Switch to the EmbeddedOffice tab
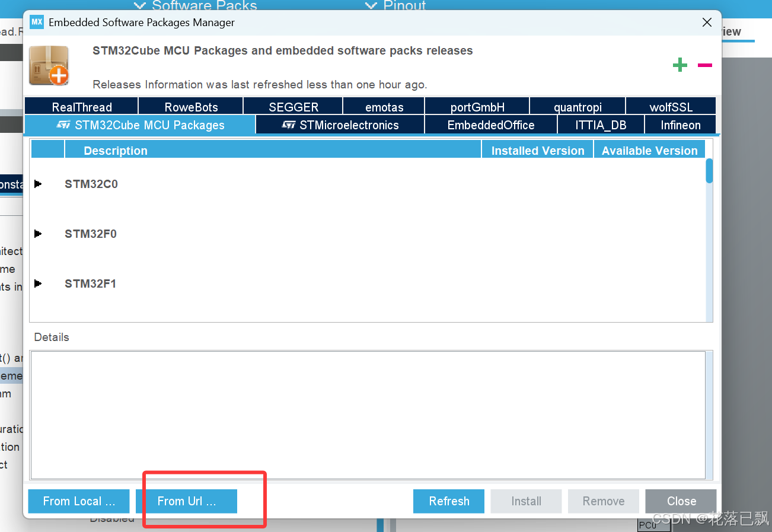This screenshot has height=532, width=772. pyautogui.click(x=491, y=125)
